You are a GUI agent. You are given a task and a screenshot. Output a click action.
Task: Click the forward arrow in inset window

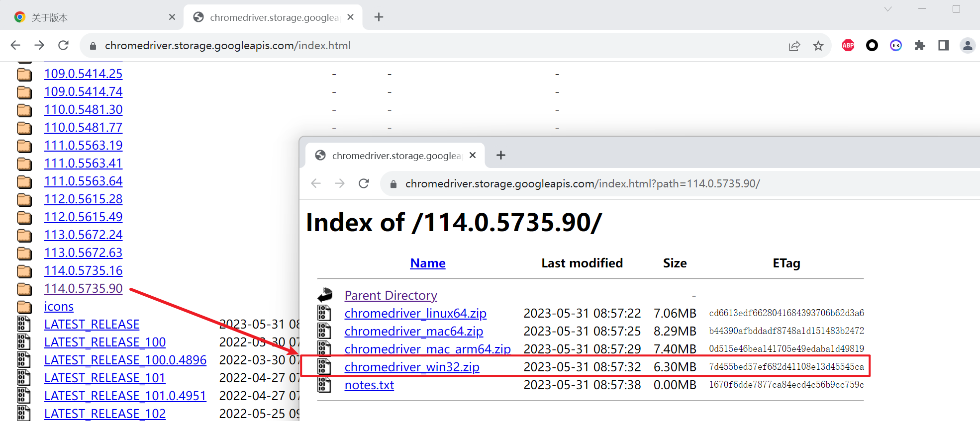pyautogui.click(x=340, y=183)
